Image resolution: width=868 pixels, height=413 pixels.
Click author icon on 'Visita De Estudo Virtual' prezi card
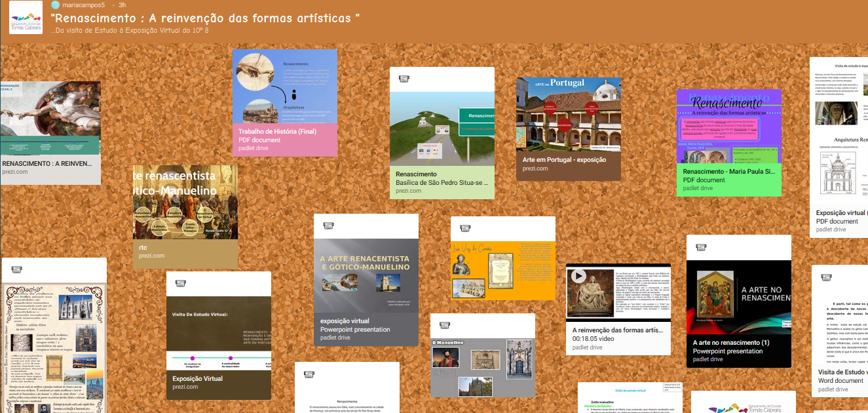pos(181,283)
